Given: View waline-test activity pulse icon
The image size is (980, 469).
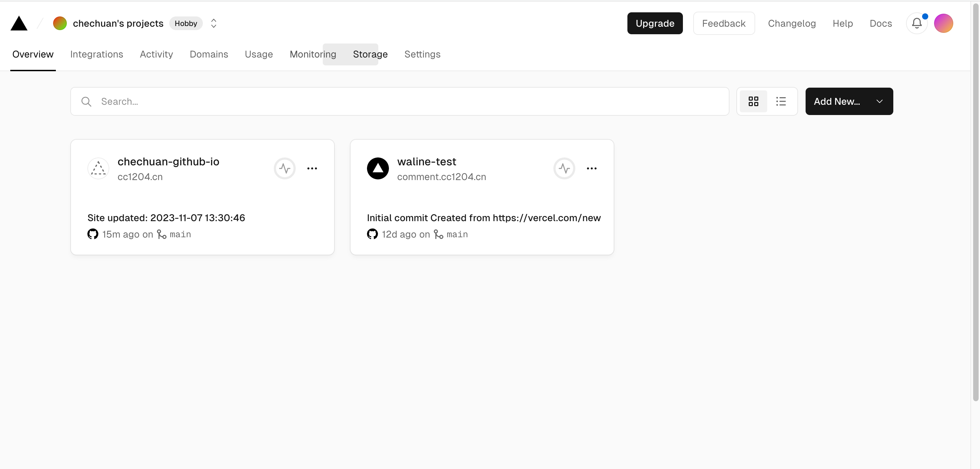Looking at the screenshot, I should click(x=564, y=168).
